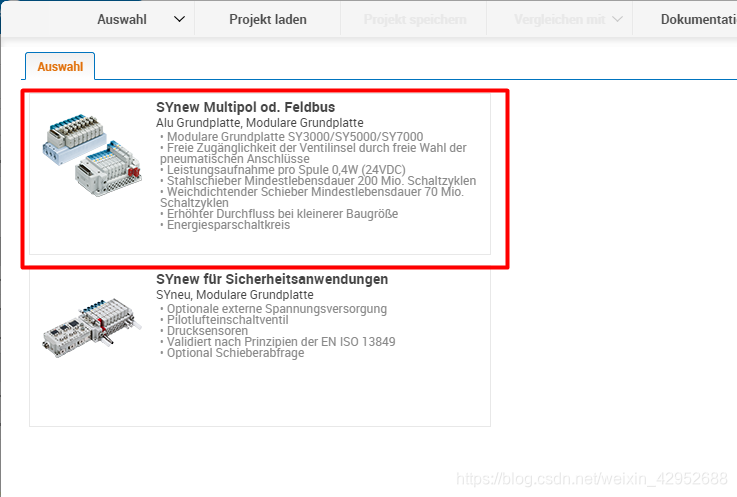The width and height of the screenshot is (737, 497).
Task: Expand the Auswahl dropdown chevron
Action: pyautogui.click(x=180, y=19)
